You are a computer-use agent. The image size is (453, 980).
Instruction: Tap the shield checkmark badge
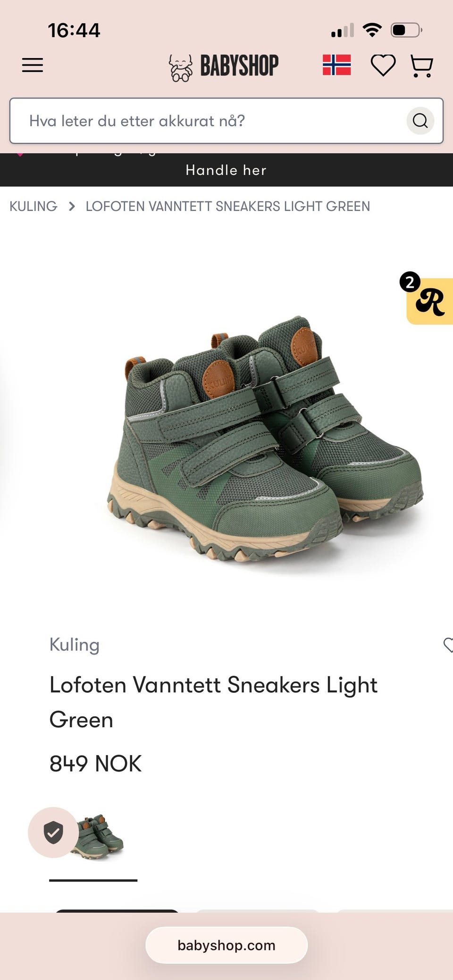coord(53,832)
